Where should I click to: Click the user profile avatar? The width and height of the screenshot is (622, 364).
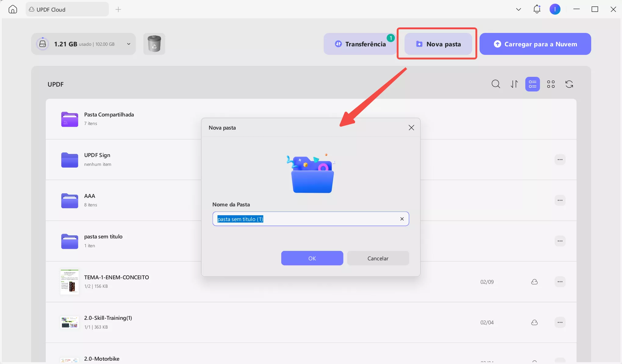coord(555,9)
